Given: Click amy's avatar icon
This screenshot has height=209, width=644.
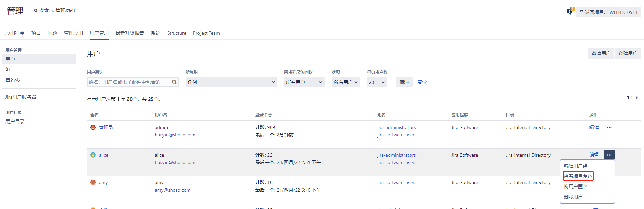Looking at the screenshot, I should 93,182.
